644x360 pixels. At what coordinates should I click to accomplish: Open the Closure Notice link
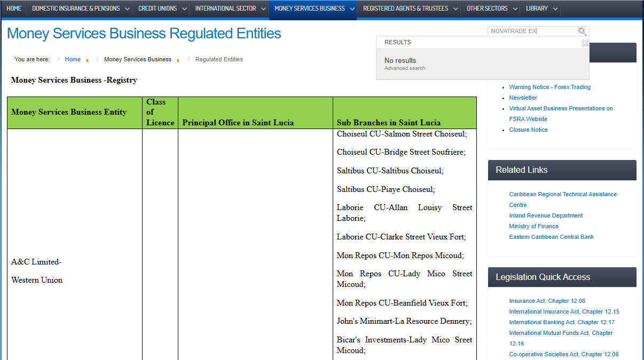528,130
